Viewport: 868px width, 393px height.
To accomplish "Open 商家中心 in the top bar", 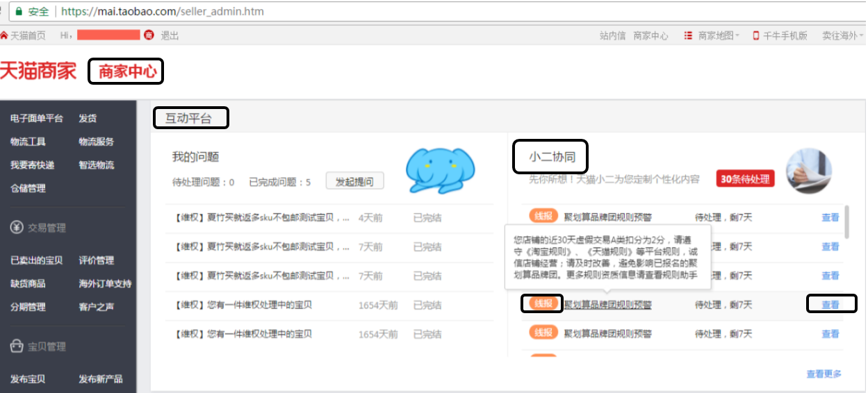I will pyautogui.click(x=650, y=35).
